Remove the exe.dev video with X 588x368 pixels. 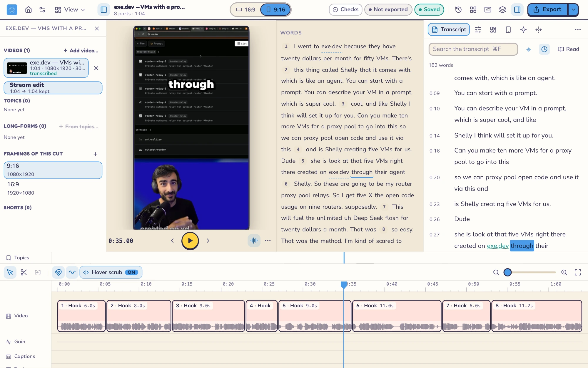[96, 68]
